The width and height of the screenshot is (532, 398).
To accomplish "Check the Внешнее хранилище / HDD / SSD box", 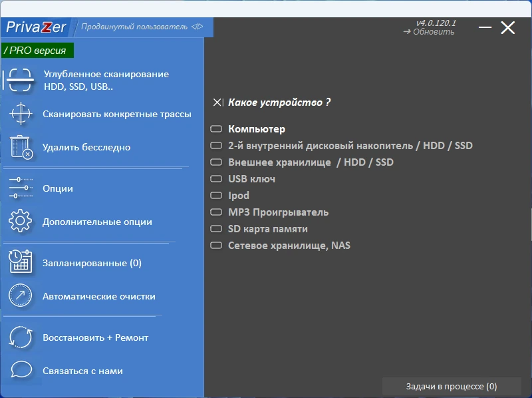I will tap(216, 162).
